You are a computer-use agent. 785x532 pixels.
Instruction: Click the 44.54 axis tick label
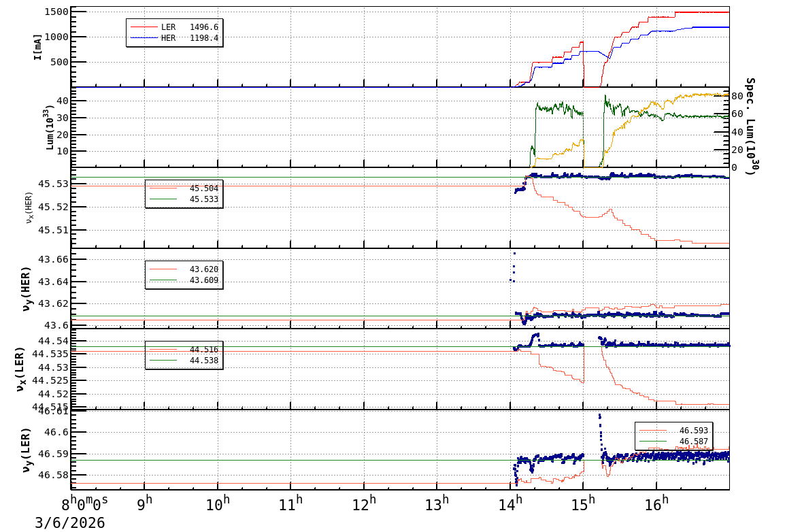click(x=53, y=341)
